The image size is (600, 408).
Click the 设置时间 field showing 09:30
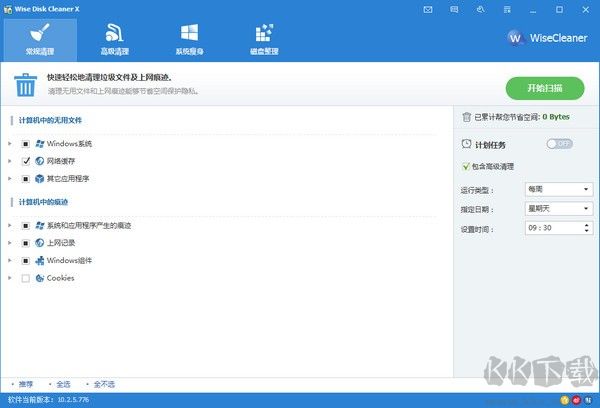[550, 228]
